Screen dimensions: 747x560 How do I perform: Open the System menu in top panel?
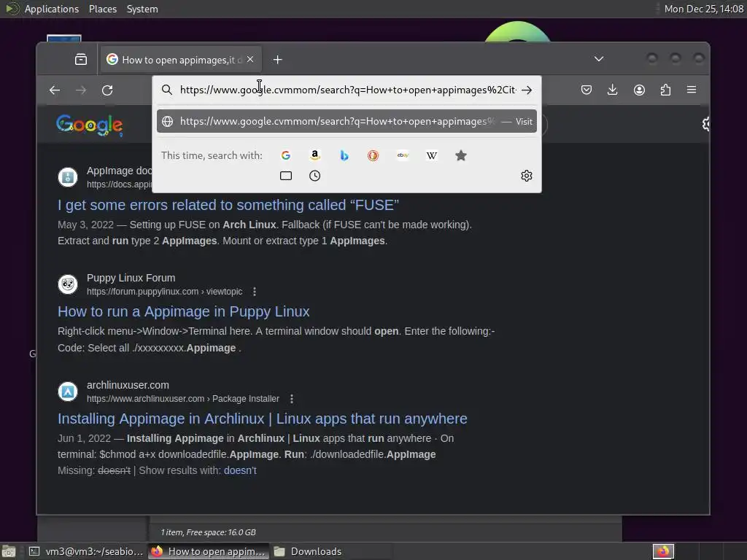[x=142, y=9]
